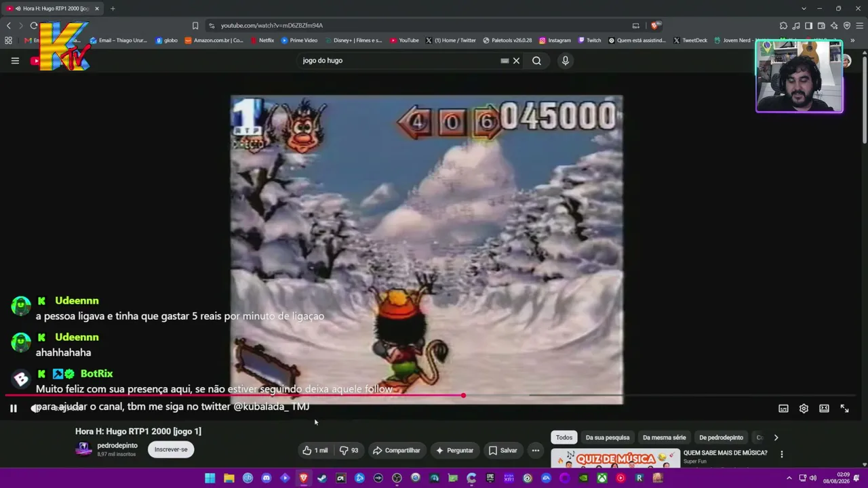Open File Explorer from taskbar
This screenshot has height=488, width=868.
coord(229,478)
